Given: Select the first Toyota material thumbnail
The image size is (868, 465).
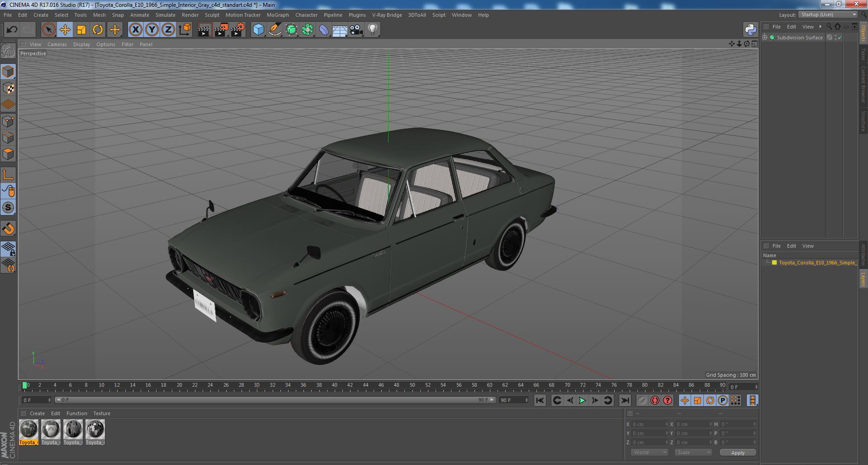Looking at the screenshot, I should [x=28, y=432].
